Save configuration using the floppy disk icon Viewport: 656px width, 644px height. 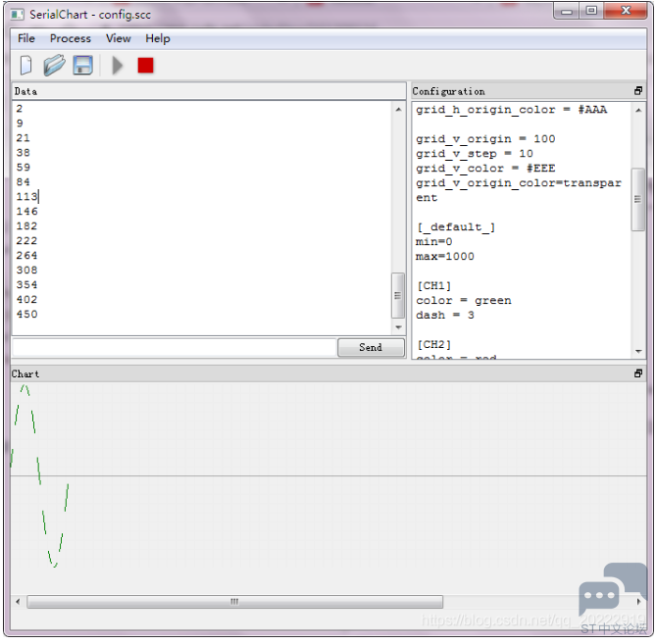[x=83, y=66]
